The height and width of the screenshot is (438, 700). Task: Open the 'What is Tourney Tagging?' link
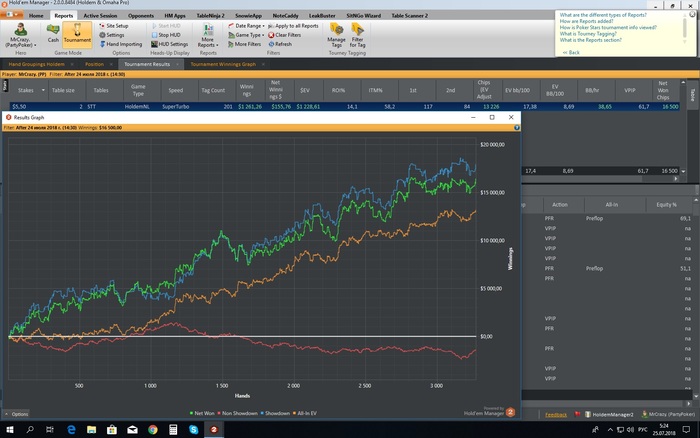588,33
